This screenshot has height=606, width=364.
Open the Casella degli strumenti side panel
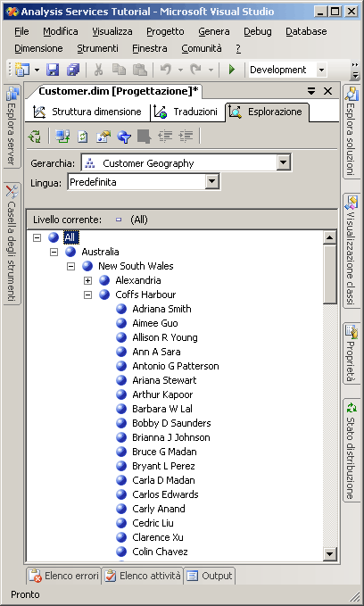click(12, 244)
